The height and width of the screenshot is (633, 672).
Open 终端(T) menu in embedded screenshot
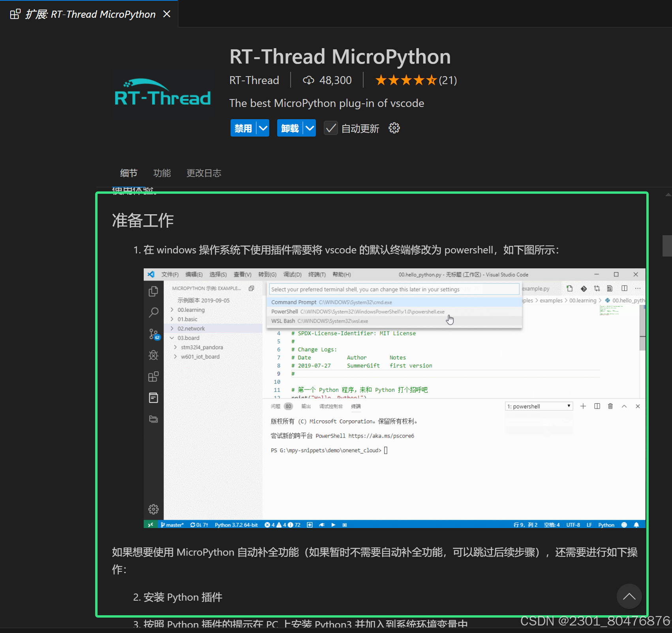pos(317,274)
